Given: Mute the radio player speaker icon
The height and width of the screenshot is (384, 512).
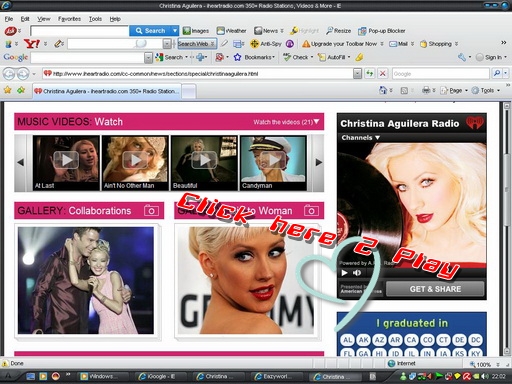Looking at the screenshot, I should [x=357, y=273].
